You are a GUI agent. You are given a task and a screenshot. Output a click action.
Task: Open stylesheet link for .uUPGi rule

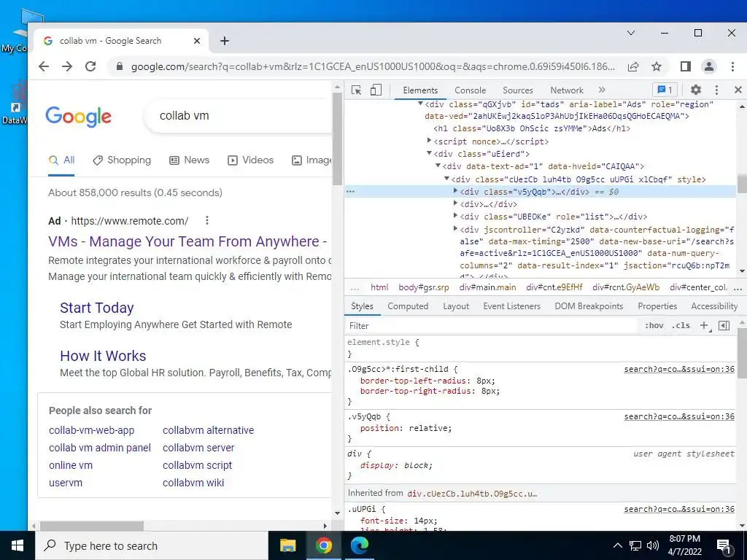679,510
